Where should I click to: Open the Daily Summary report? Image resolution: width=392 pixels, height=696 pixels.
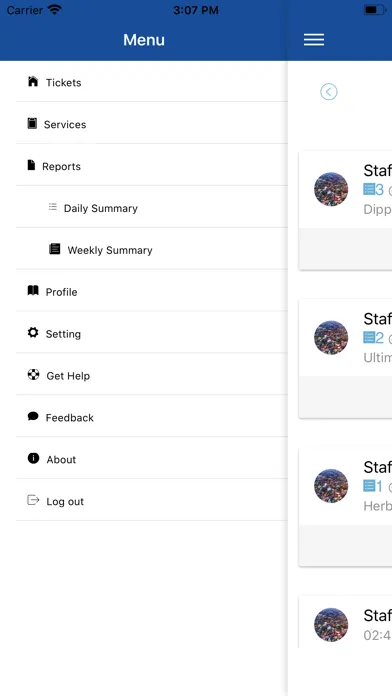click(x=152, y=207)
